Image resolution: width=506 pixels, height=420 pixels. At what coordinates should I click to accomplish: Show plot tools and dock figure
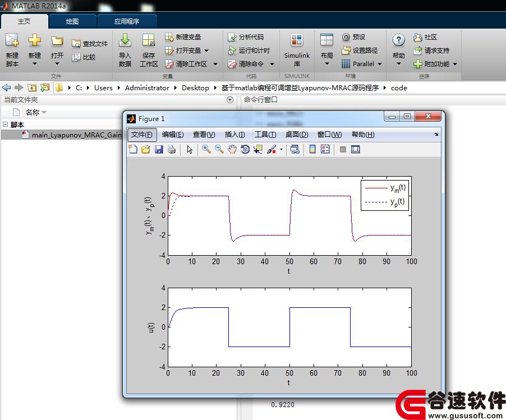(355, 149)
